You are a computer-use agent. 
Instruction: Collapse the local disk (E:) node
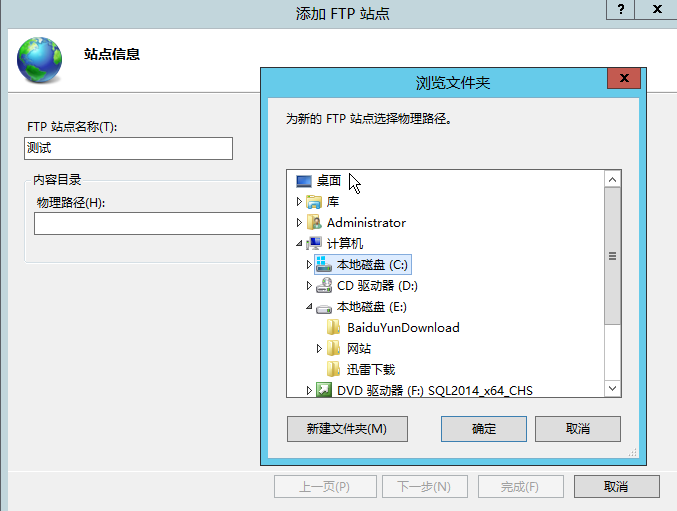tap(309, 307)
